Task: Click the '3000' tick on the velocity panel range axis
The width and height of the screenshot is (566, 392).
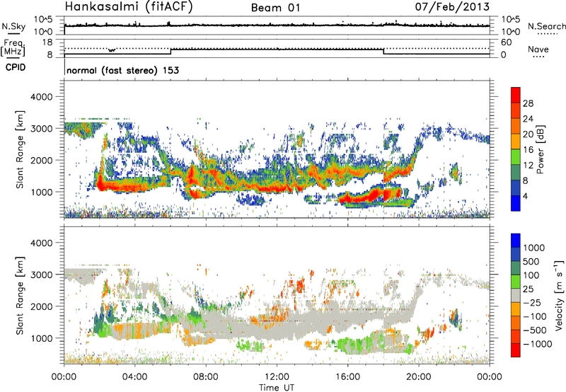Action: tap(41, 275)
